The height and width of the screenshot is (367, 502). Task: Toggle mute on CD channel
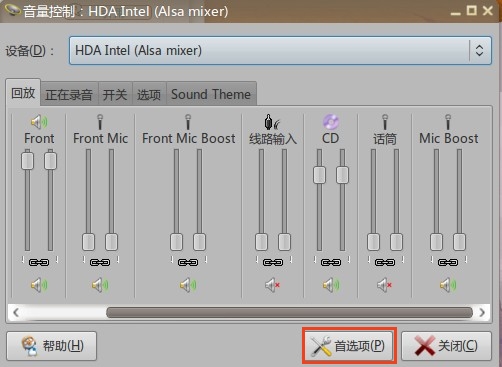pyautogui.click(x=331, y=285)
